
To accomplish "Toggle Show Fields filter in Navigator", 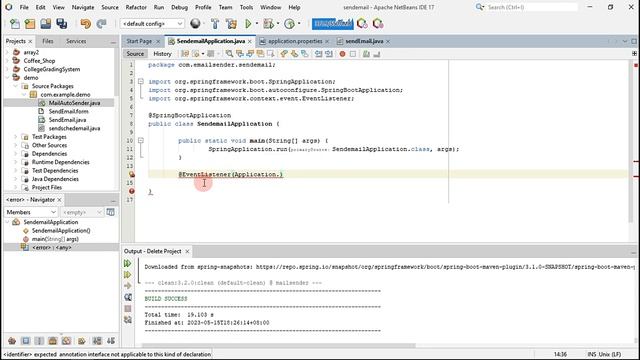I will 26,341.
